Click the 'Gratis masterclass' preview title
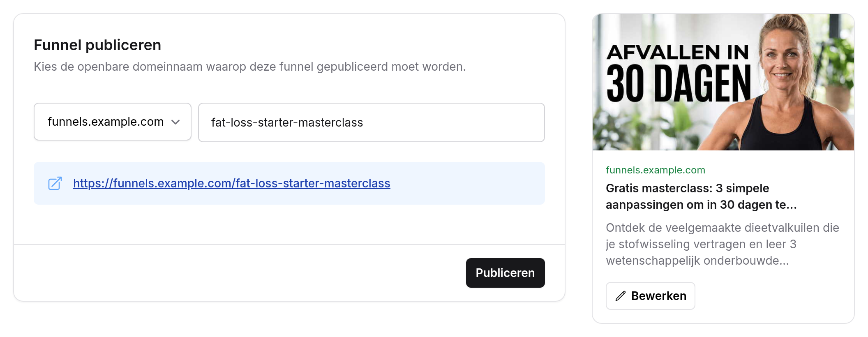The width and height of the screenshot is (868, 337). [x=701, y=196]
